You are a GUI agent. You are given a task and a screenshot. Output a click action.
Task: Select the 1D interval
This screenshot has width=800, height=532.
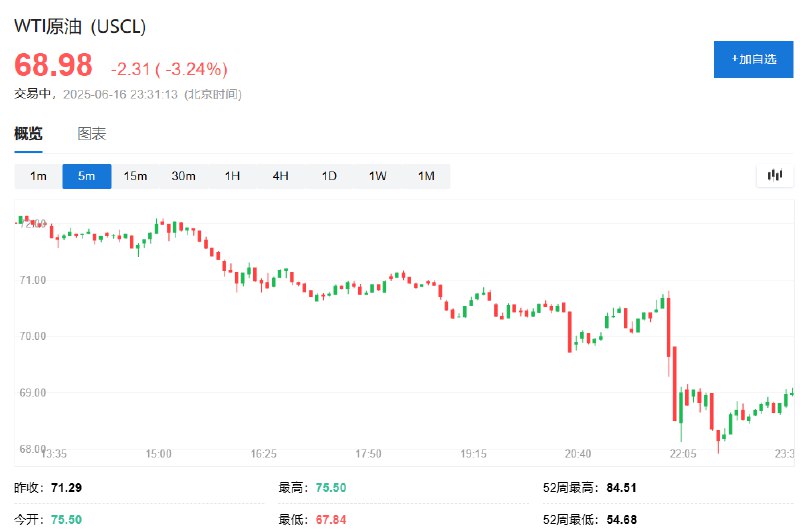pos(329,176)
